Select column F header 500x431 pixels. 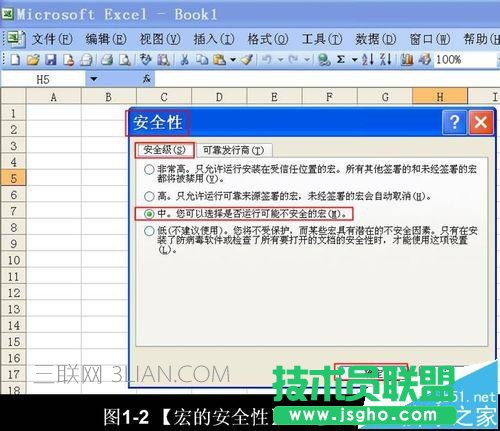tap(329, 97)
